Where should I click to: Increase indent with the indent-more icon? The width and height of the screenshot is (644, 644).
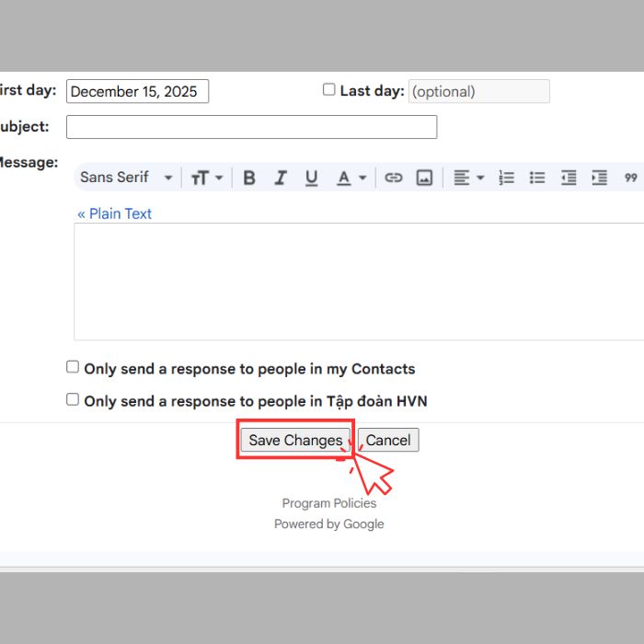(x=599, y=178)
